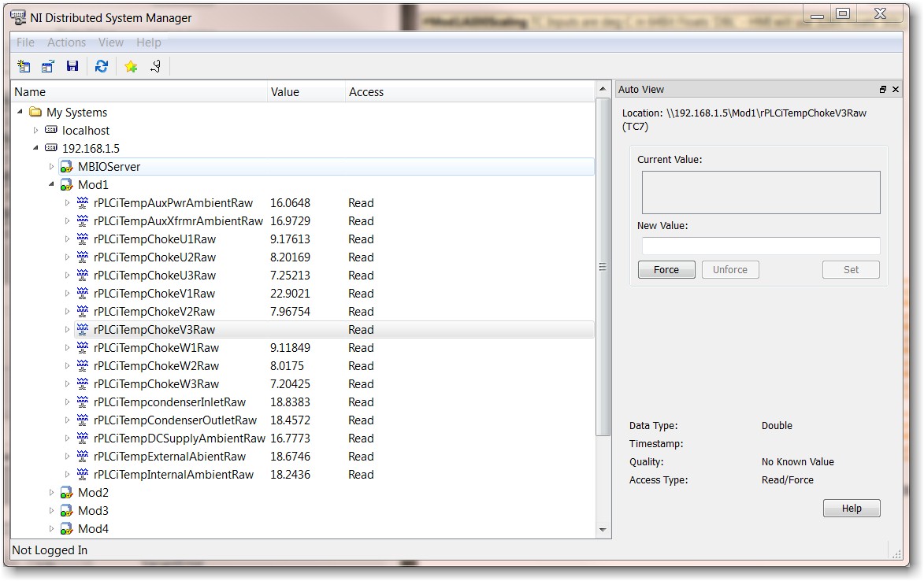The image size is (924, 581).
Task: Click the tree scrollbar down arrow
Action: [x=603, y=530]
